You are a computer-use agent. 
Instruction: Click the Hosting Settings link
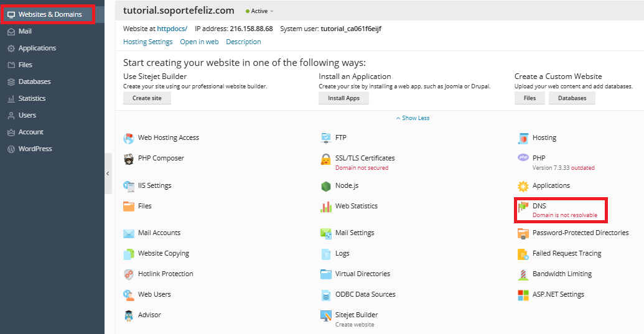coord(147,42)
